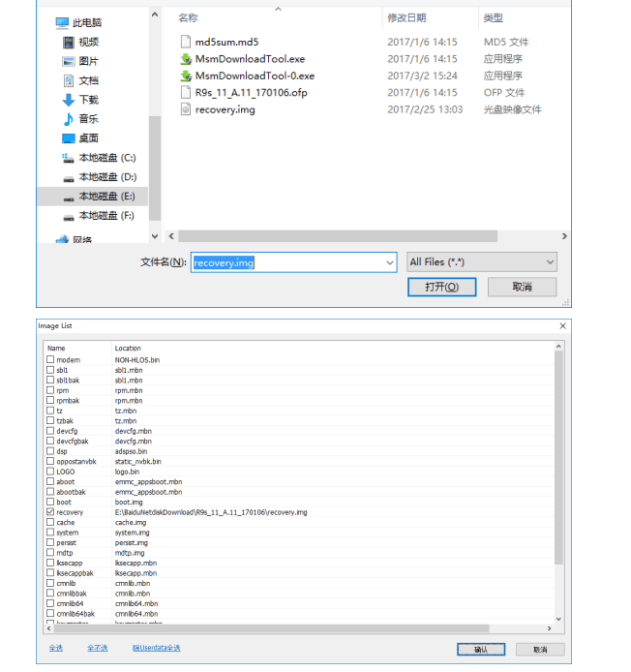This screenshot has height=672, width=631.
Task: Click the 全不选 deselect-all link
Action: pos(98,648)
